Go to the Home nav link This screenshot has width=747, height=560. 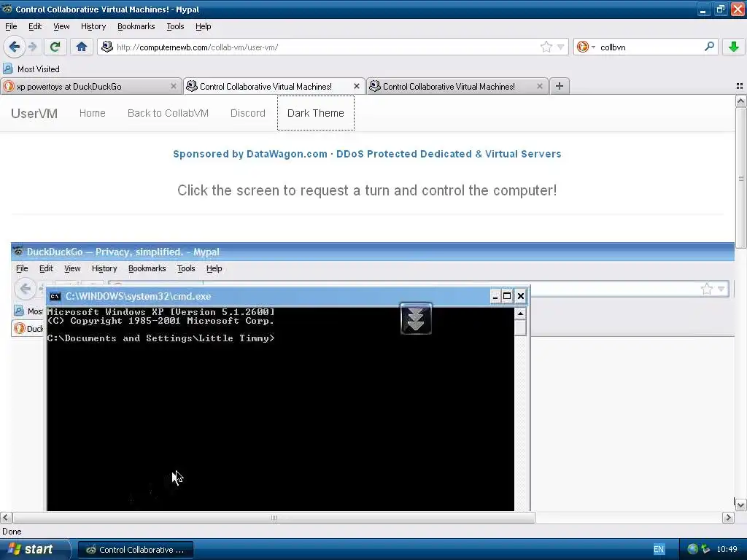coord(92,113)
